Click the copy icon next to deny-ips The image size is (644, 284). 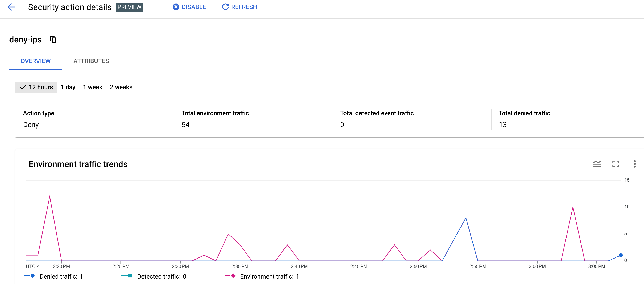click(x=53, y=40)
